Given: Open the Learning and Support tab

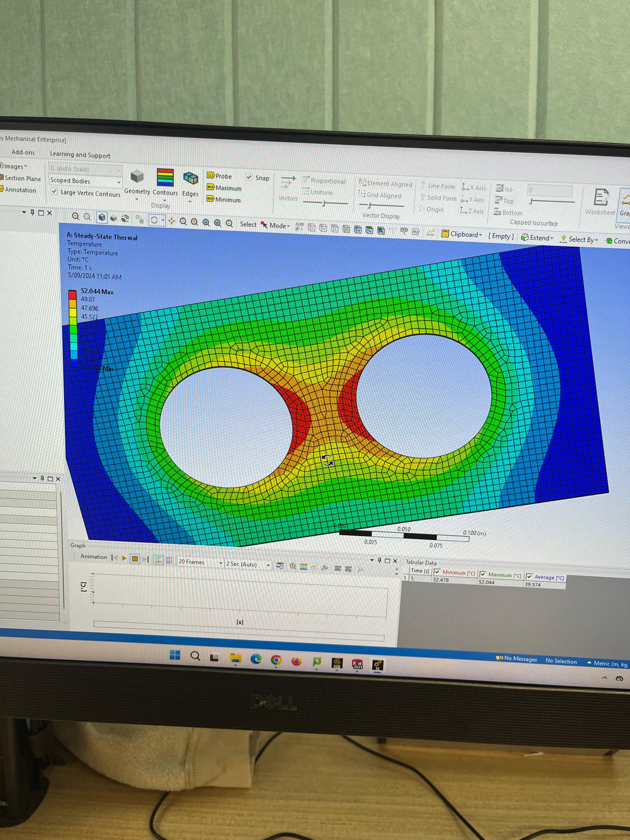Looking at the screenshot, I should tap(80, 155).
